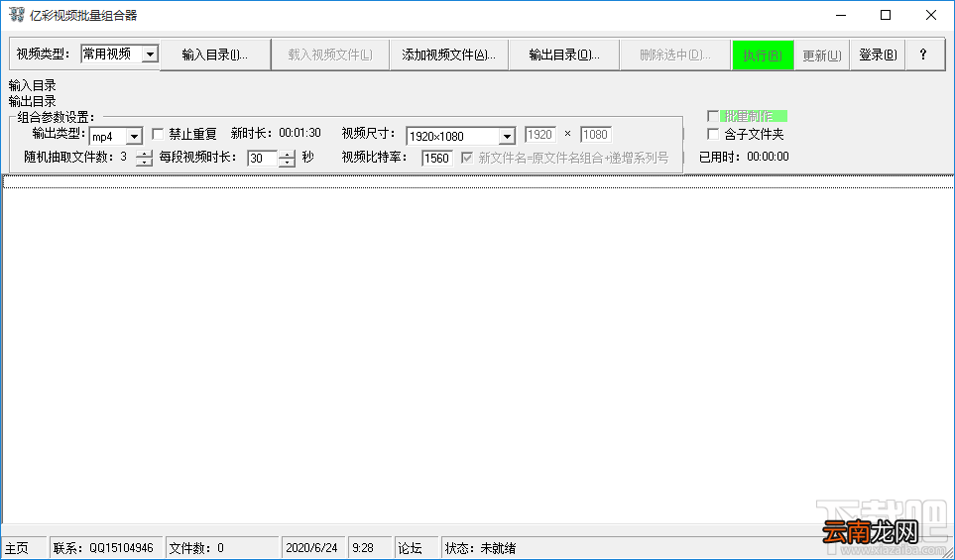This screenshot has width=955, height=560.
Task: Click the height field showing 1080
Action: click(596, 135)
